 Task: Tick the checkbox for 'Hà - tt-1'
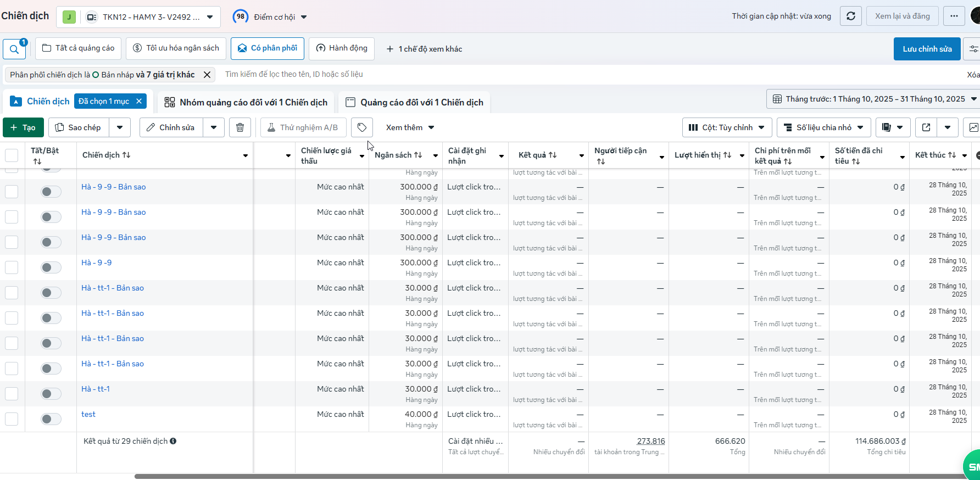(12, 394)
